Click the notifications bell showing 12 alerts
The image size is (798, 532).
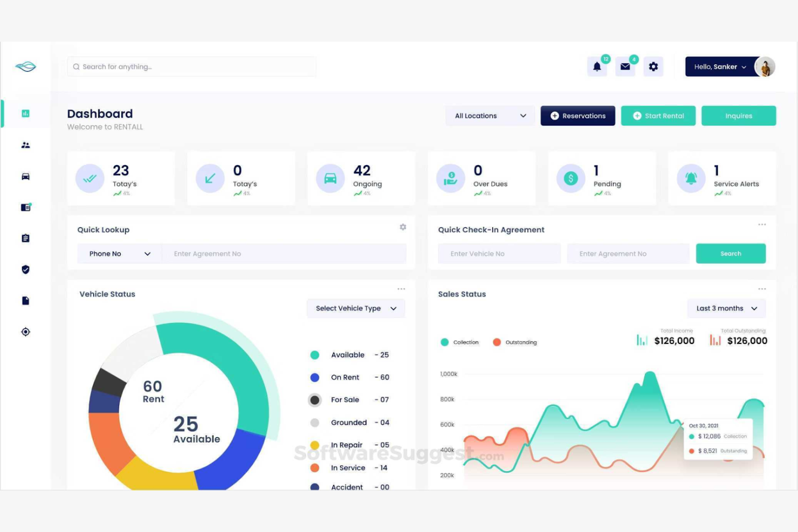597,66
